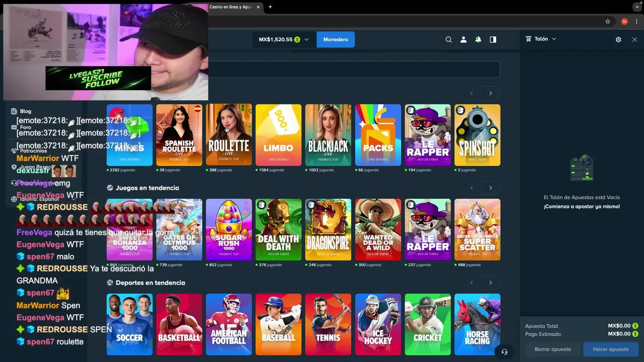Previous arrow for Juegos en tendencia
Image resolution: width=644 pixels, height=362 pixels.
[471, 188]
